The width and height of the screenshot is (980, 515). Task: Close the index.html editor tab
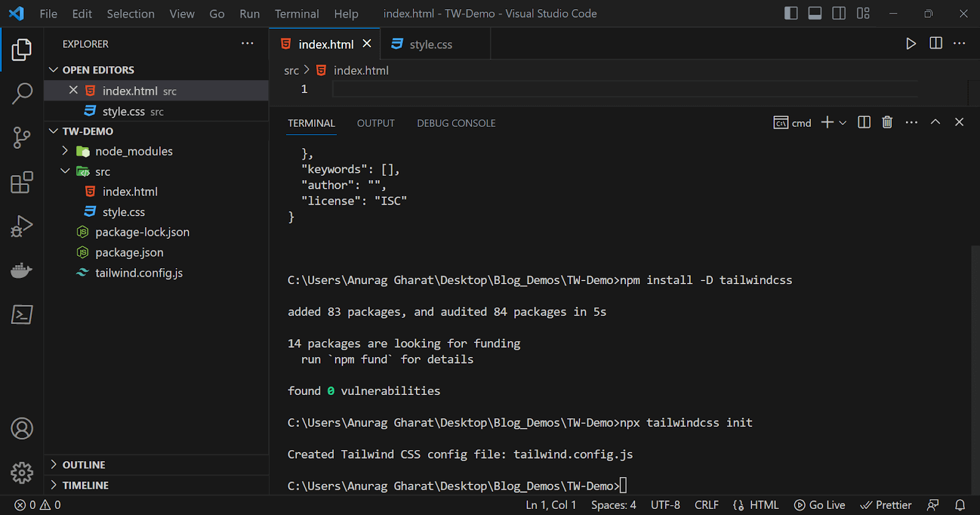pyautogui.click(x=367, y=43)
